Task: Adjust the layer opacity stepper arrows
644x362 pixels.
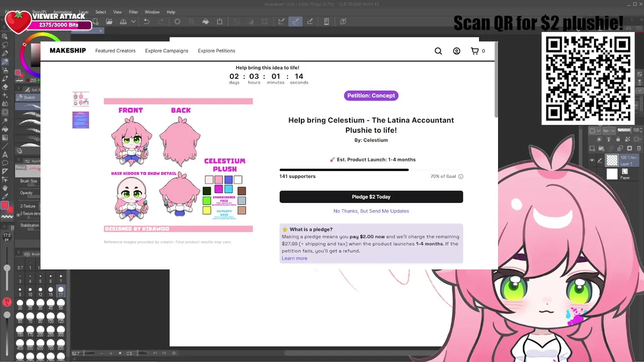Action: click(x=641, y=130)
